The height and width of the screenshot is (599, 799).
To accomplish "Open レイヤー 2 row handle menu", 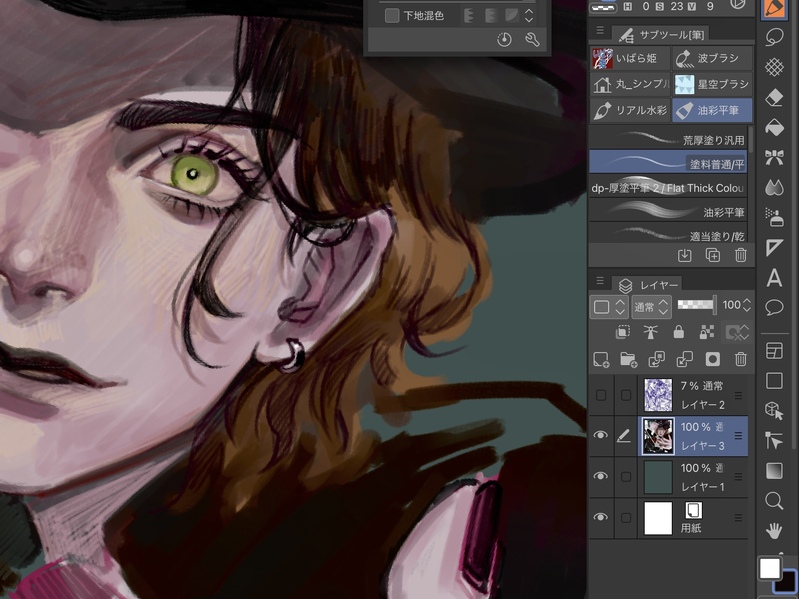I will tap(738, 395).
